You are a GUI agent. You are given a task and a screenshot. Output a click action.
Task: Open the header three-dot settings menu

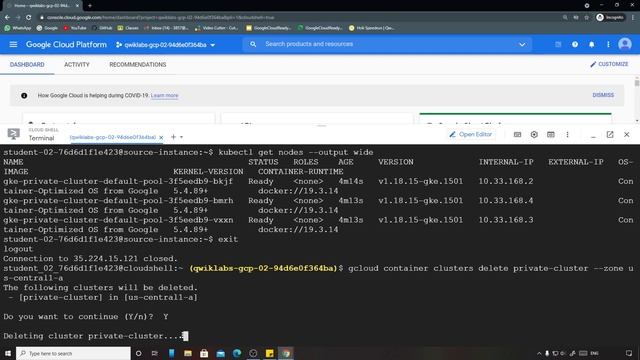(608, 44)
